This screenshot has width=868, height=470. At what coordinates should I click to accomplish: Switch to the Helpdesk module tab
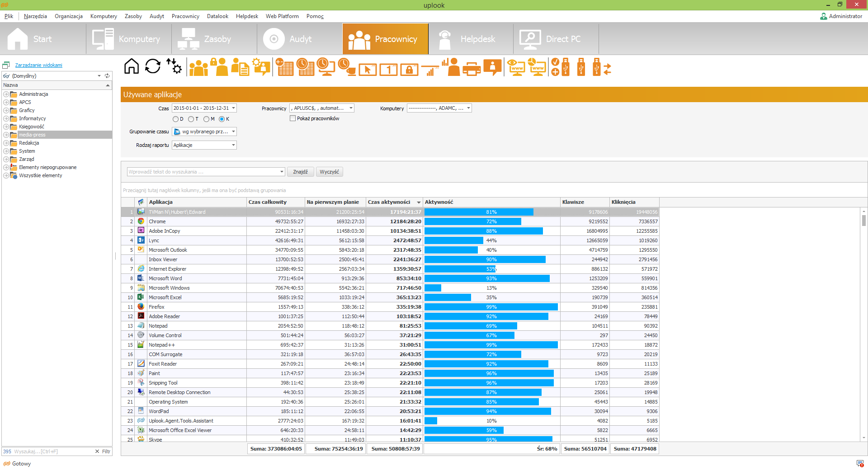tap(470, 39)
